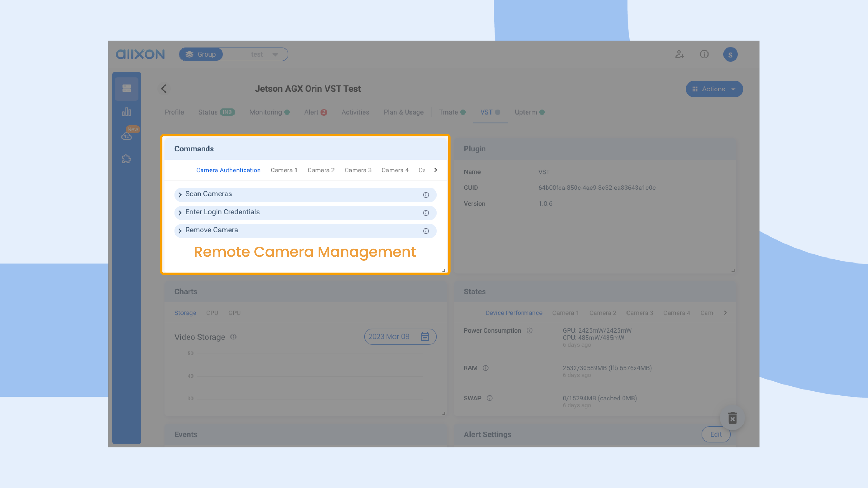Expand the Enter Login Credentials command

pyautogui.click(x=180, y=213)
